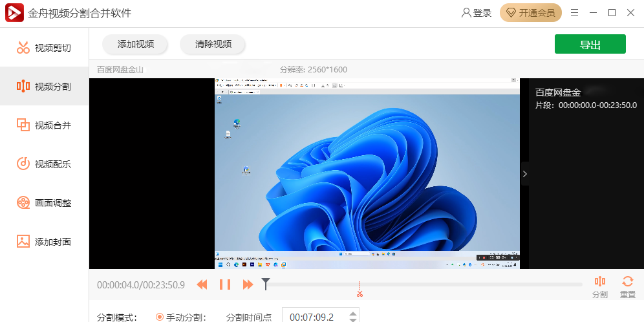The image size is (644, 322).
Task: Click the green 导出 button
Action: [590, 44]
